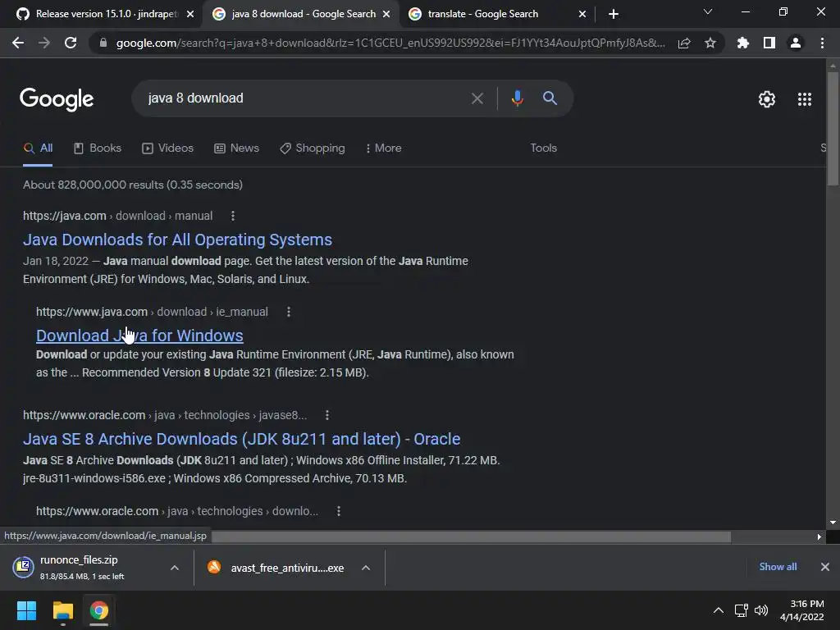The width and height of the screenshot is (840, 630).
Task: Click the vertical page scrollbar
Action: (833, 129)
